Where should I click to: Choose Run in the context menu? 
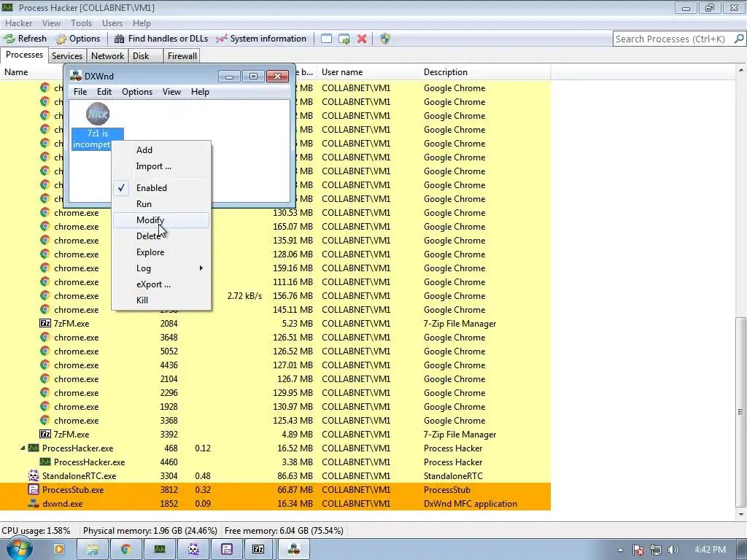pyautogui.click(x=161, y=204)
